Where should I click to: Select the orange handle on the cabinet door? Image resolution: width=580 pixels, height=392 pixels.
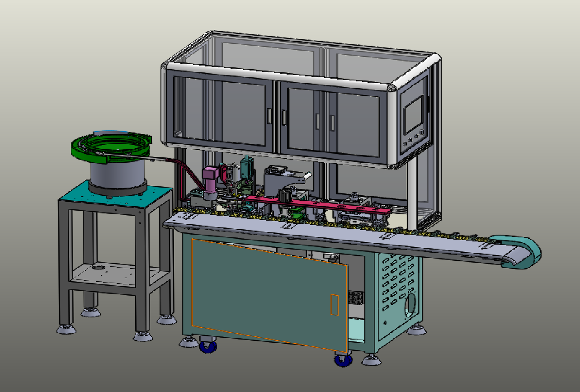coord(335,304)
